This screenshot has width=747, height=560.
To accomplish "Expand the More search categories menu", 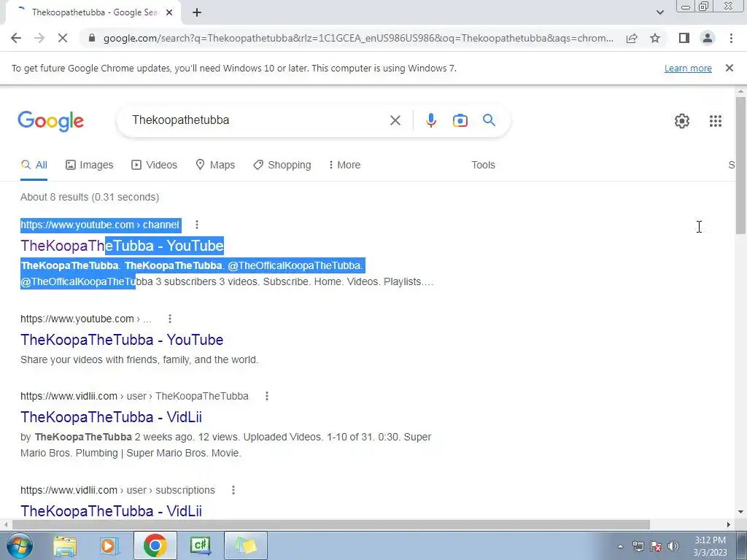I will click(x=344, y=165).
